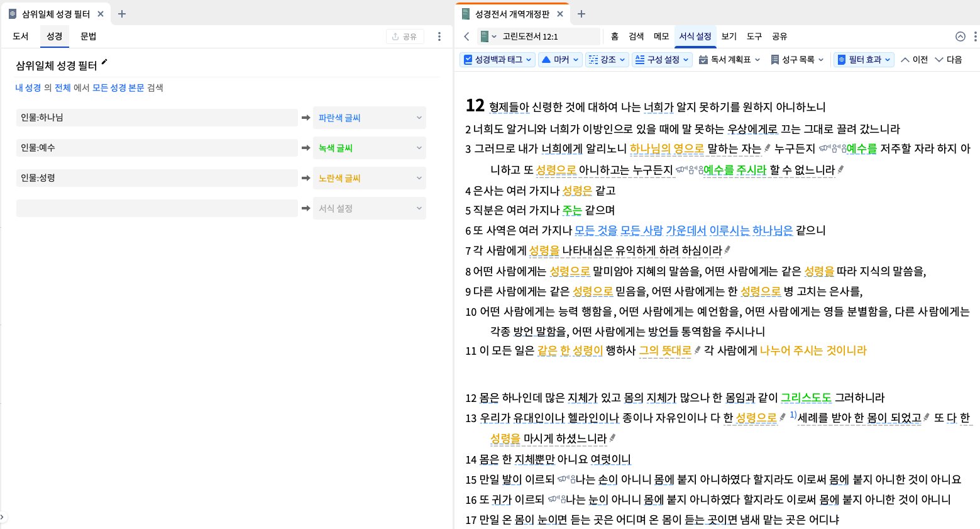Click the pencil icon to rename 삼위일체 성경 필터
Image resolution: width=980 pixels, height=529 pixels.
104,62
